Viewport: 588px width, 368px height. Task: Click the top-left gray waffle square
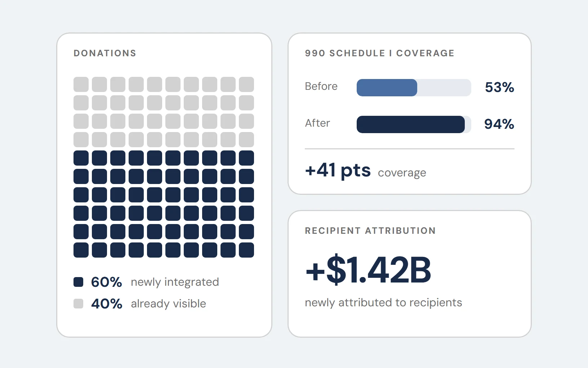coord(81,84)
